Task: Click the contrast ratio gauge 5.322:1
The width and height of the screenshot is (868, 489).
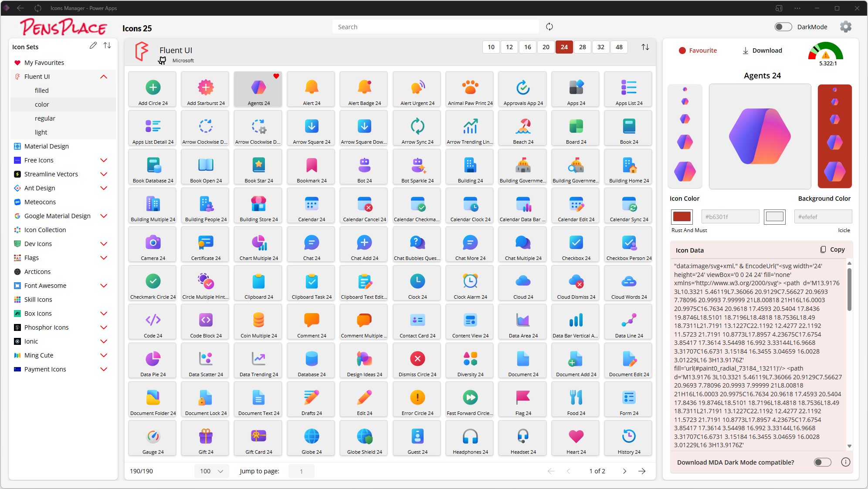Action: [826, 53]
